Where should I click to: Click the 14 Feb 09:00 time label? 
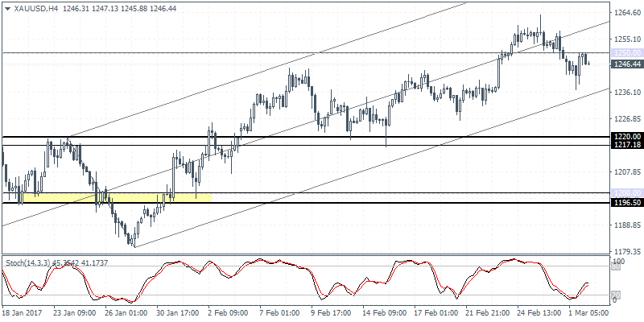pos(384,313)
